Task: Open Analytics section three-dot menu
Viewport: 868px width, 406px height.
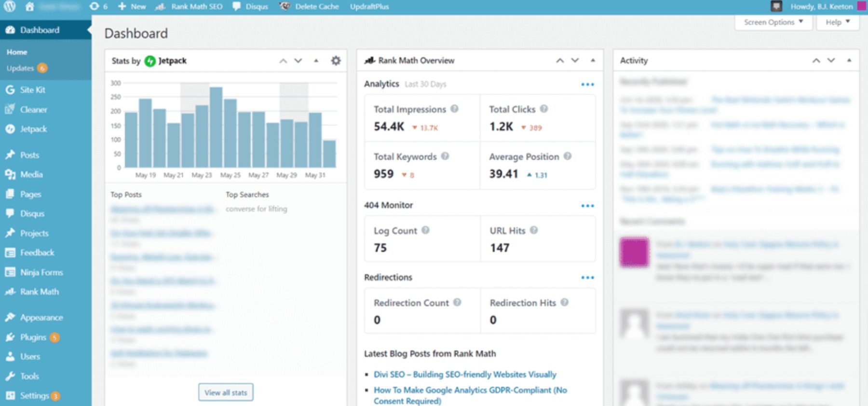Action: [587, 84]
